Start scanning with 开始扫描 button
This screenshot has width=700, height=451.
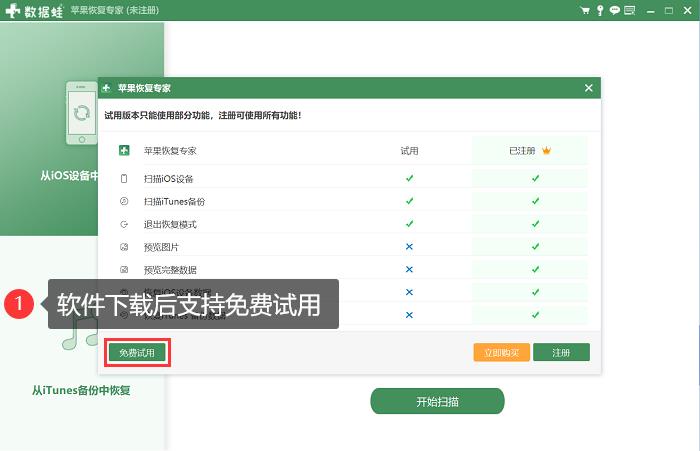[x=437, y=401]
